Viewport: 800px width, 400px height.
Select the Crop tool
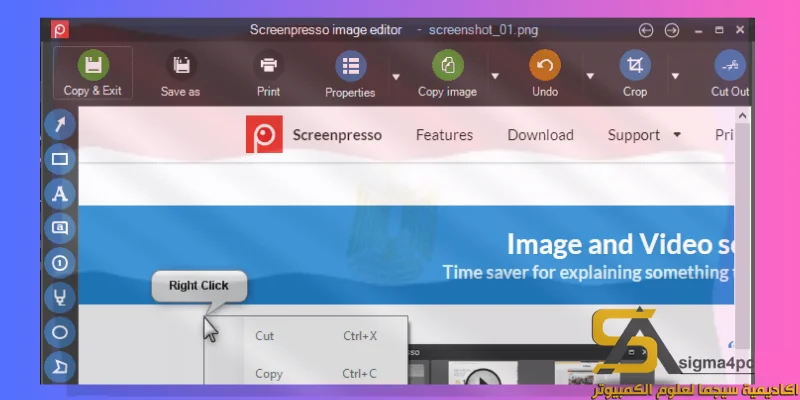click(635, 73)
